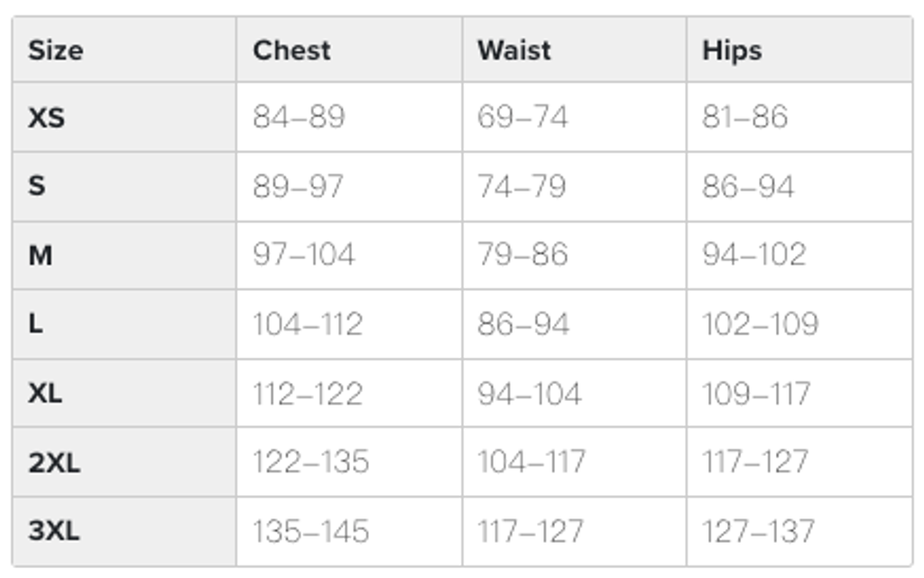Click the Hips column header
Image resolution: width=924 pixels, height=578 pixels.
pos(732,51)
